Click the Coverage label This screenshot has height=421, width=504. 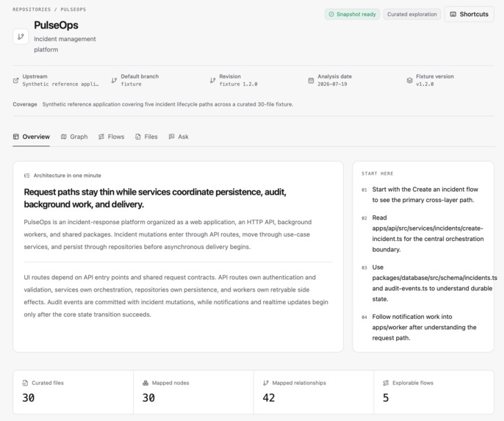pos(25,104)
